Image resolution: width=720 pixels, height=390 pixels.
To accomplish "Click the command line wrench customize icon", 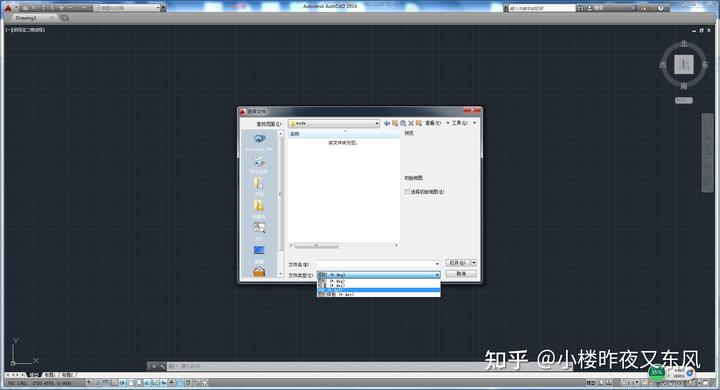I will point(162,366).
